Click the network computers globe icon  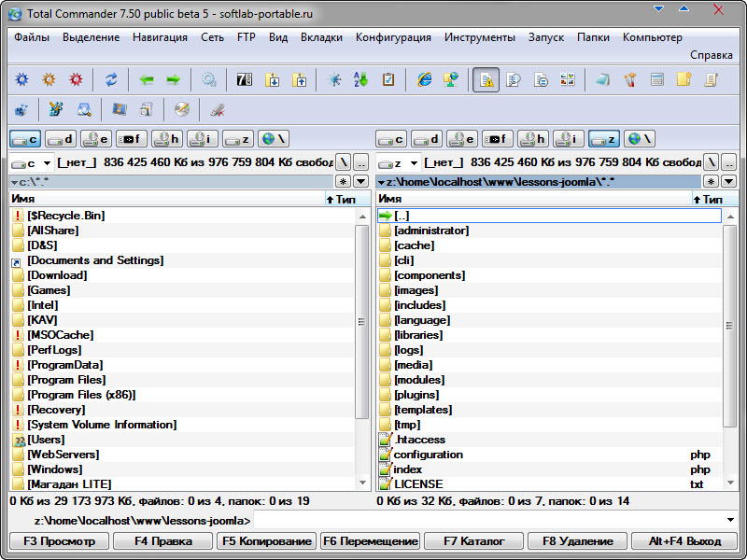click(x=451, y=79)
